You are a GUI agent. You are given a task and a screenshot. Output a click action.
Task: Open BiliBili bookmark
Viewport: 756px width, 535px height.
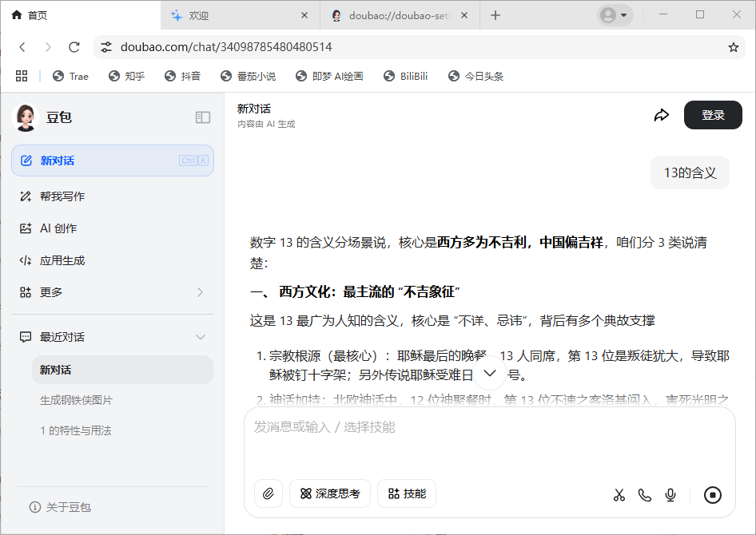[405, 76]
